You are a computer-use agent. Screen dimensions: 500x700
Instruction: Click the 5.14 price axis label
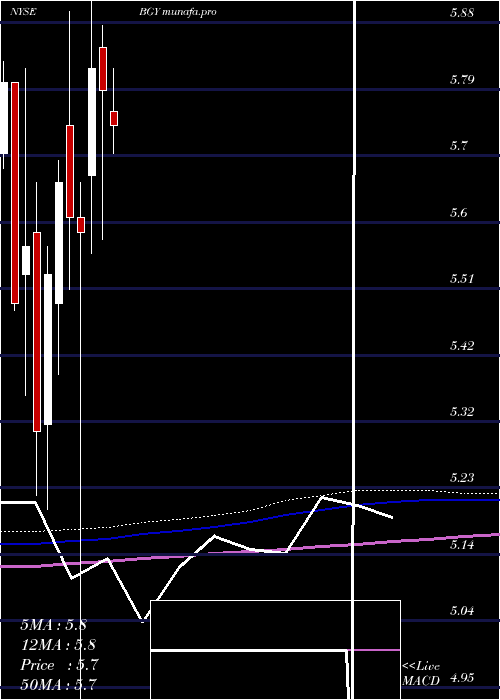click(x=462, y=545)
